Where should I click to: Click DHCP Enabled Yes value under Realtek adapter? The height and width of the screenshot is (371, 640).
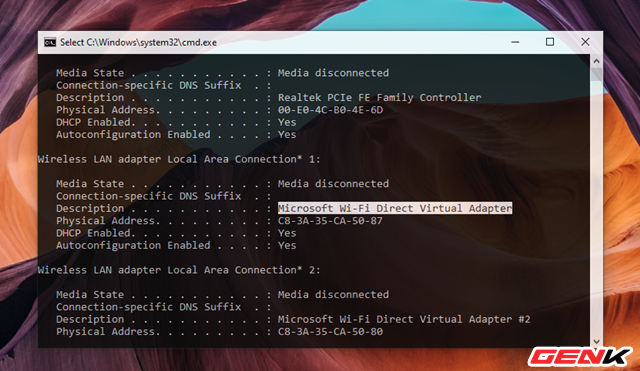[287, 122]
